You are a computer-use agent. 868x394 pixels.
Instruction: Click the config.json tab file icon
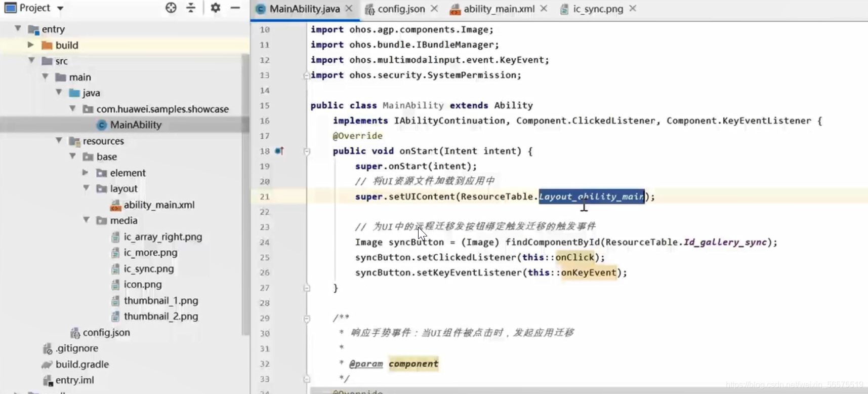click(370, 9)
